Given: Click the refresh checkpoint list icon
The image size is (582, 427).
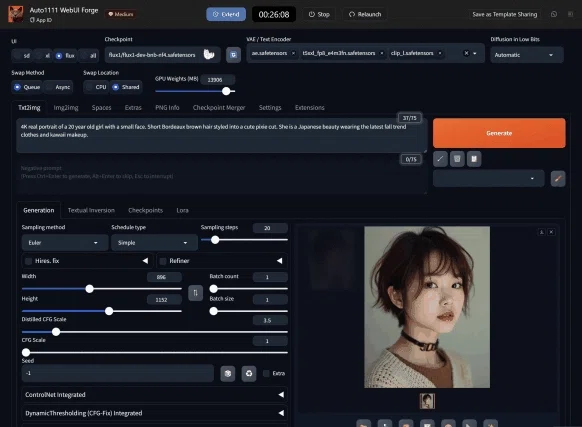Looking at the screenshot, I should (x=233, y=55).
